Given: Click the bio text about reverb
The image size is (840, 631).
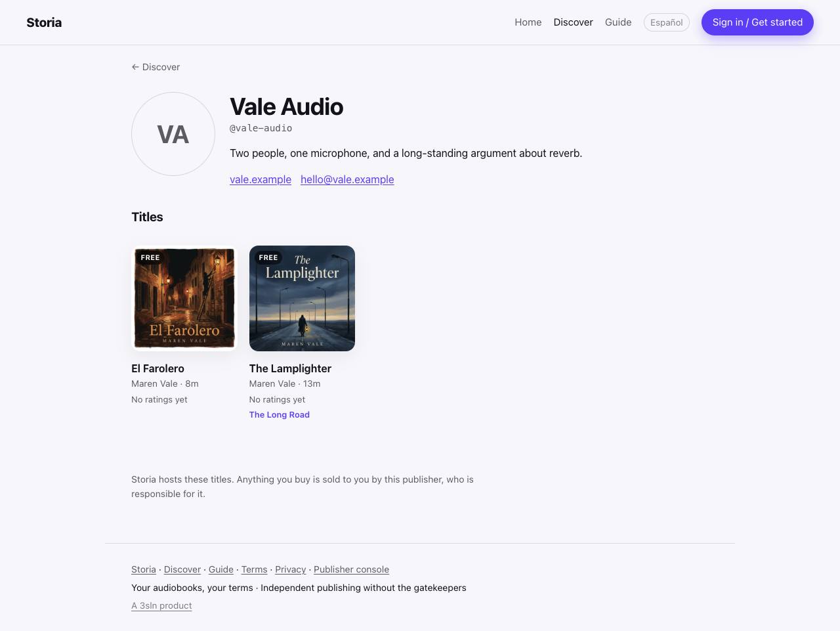Looking at the screenshot, I should pyautogui.click(x=406, y=153).
